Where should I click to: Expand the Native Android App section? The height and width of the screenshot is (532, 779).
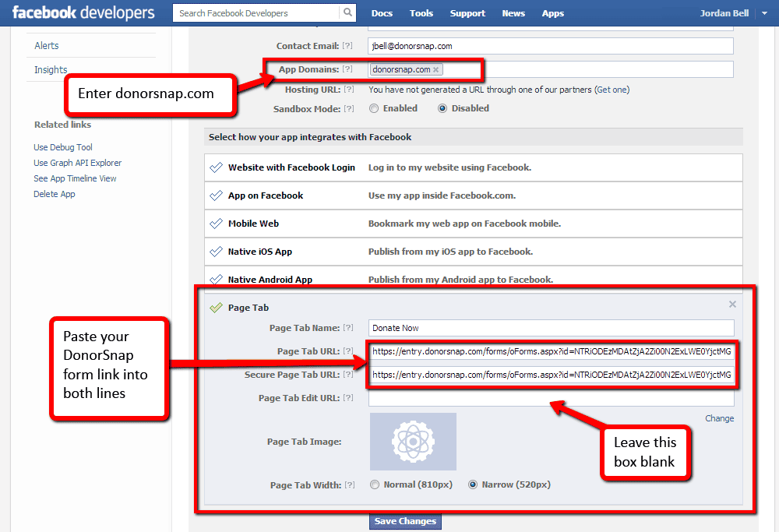pos(474,279)
